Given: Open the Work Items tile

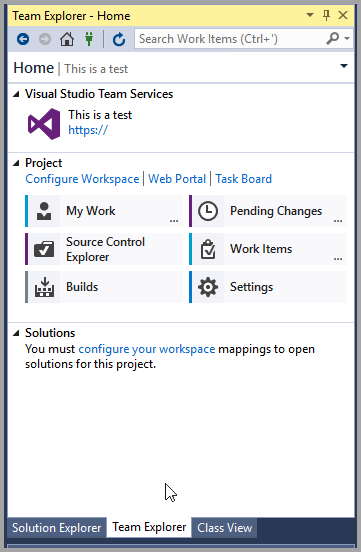Looking at the screenshot, I should tap(268, 249).
